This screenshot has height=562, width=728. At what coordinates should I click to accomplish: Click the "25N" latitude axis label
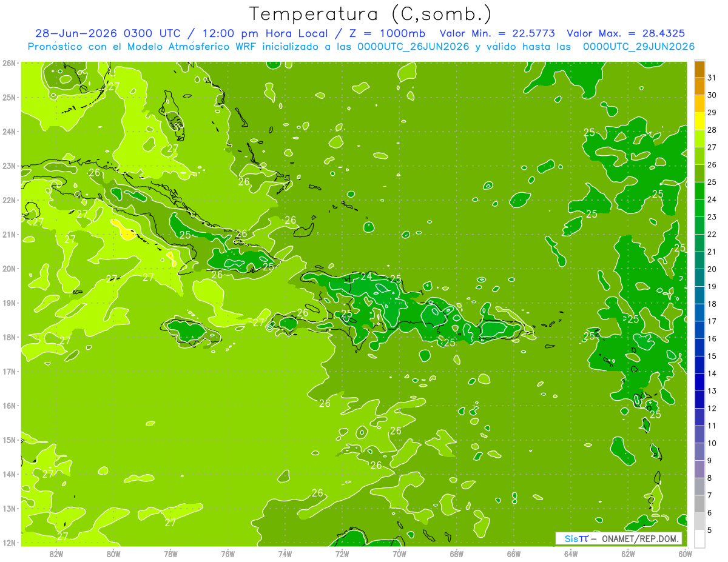pos(10,97)
